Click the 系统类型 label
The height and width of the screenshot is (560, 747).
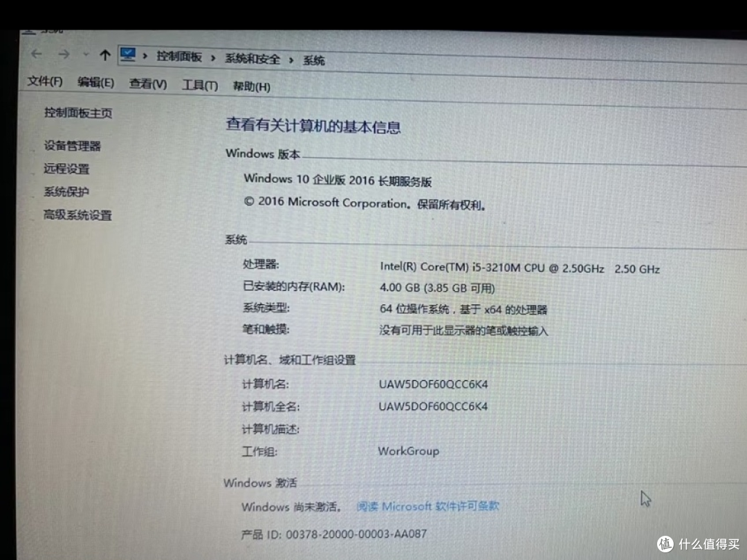tap(266, 308)
